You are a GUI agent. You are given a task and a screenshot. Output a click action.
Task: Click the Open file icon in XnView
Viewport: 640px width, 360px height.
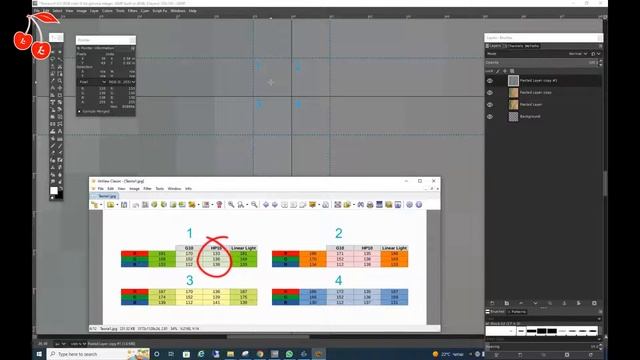[110, 204]
